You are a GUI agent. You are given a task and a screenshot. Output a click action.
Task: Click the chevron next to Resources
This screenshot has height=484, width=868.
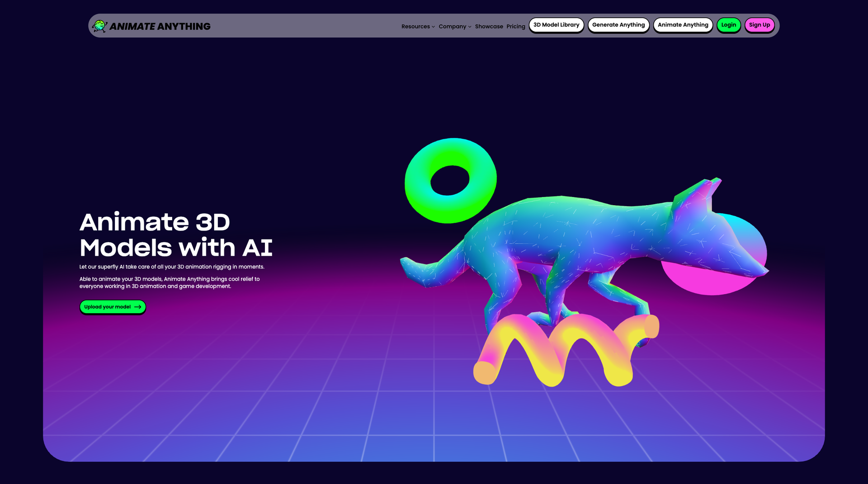coord(433,27)
